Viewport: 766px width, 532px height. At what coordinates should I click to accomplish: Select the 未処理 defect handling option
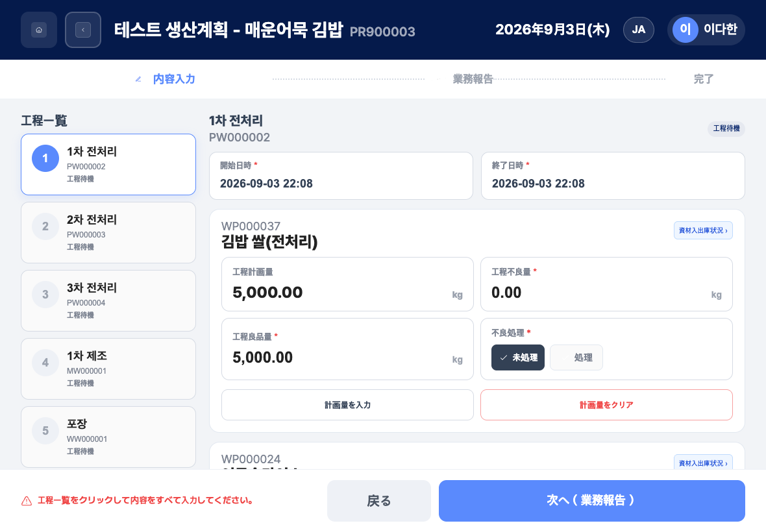pos(518,357)
